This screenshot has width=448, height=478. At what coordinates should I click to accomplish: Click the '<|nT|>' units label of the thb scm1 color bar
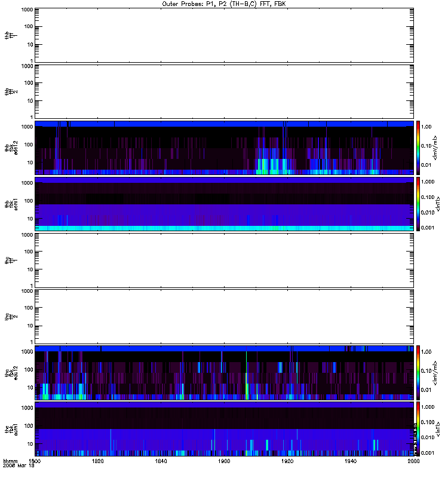pos(438,204)
